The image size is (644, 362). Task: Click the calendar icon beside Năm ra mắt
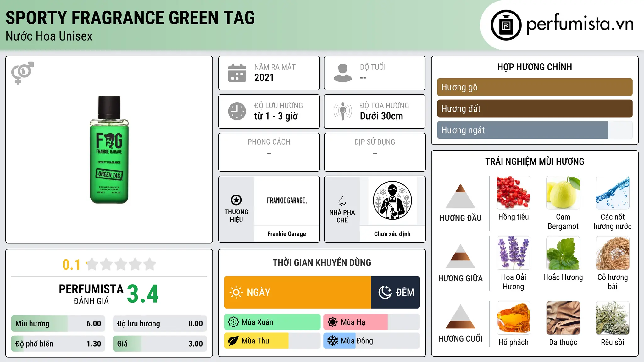pyautogui.click(x=237, y=73)
